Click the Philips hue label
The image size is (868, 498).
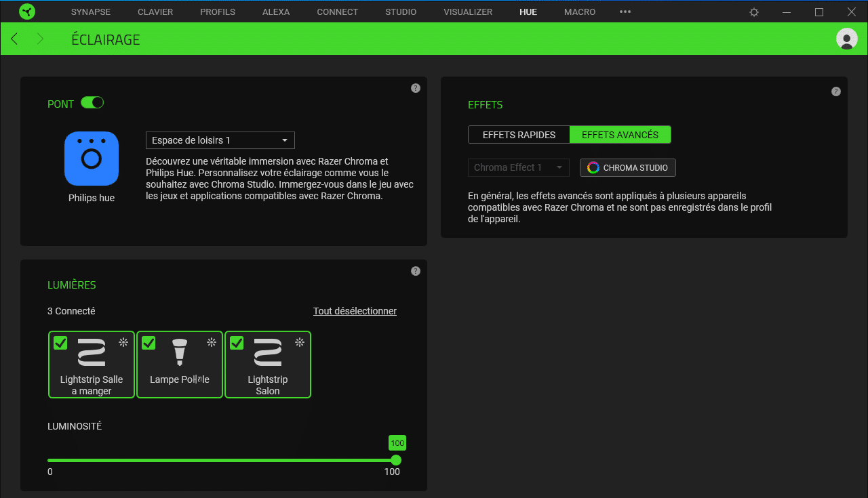[92, 198]
